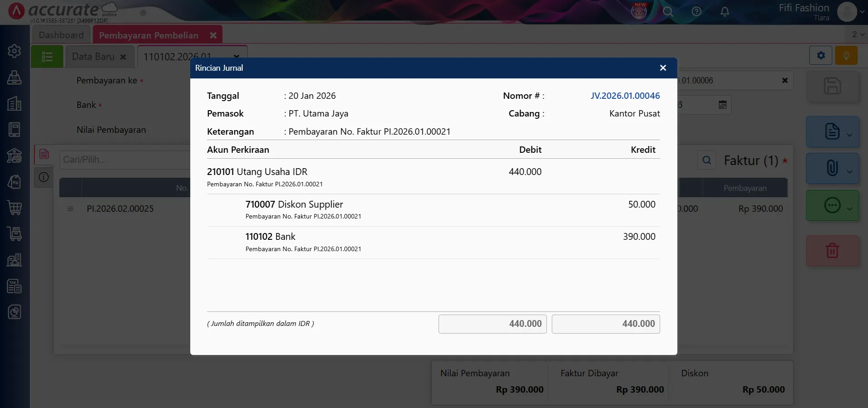Select the Data Baru tab
868x408 pixels.
[x=93, y=57]
